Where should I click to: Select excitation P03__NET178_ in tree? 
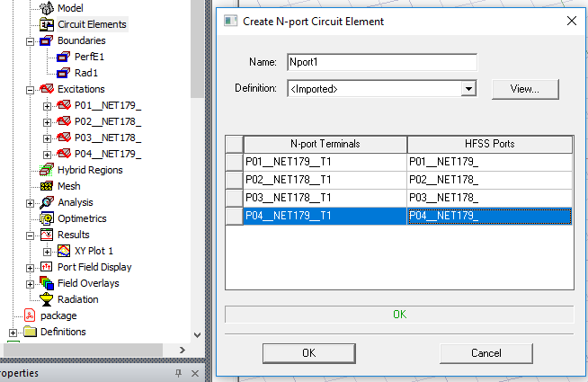[x=108, y=138]
